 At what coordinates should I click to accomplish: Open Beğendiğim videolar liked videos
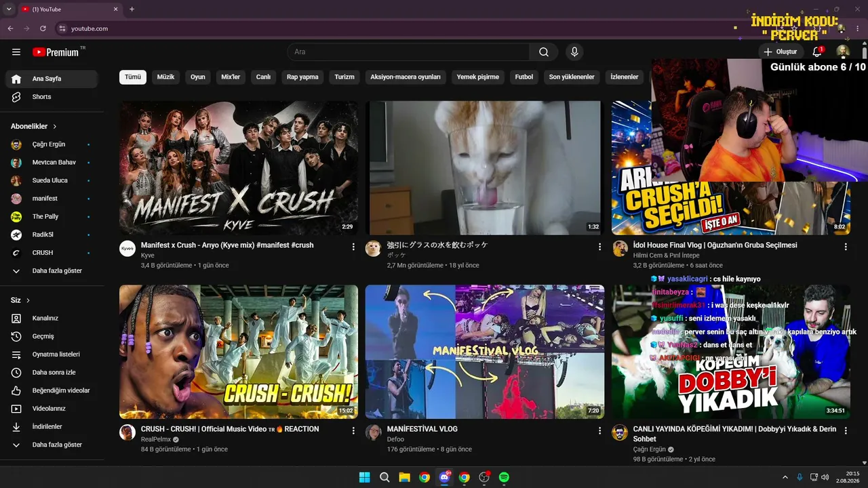[x=52, y=390]
